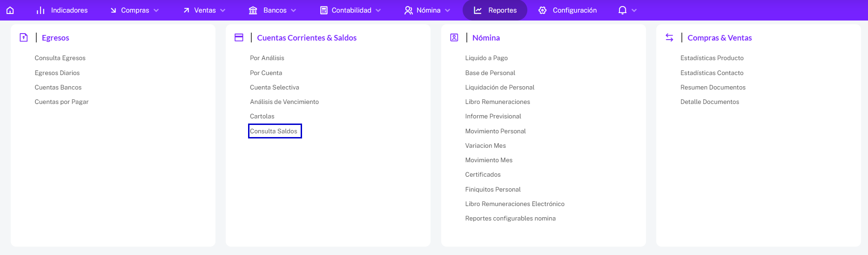Click the Compras & Ventas arrows icon
The width and height of the screenshot is (868, 255).
[x=669, y=38]
